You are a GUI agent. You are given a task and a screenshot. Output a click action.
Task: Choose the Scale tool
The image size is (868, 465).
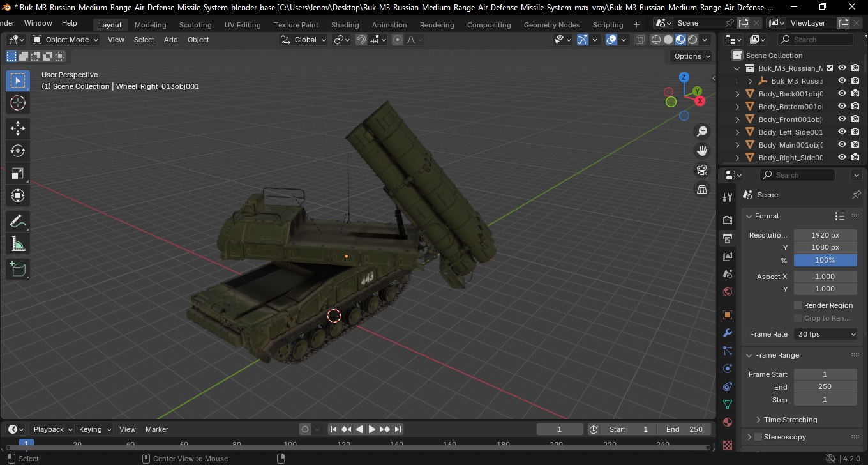point(18,173)
